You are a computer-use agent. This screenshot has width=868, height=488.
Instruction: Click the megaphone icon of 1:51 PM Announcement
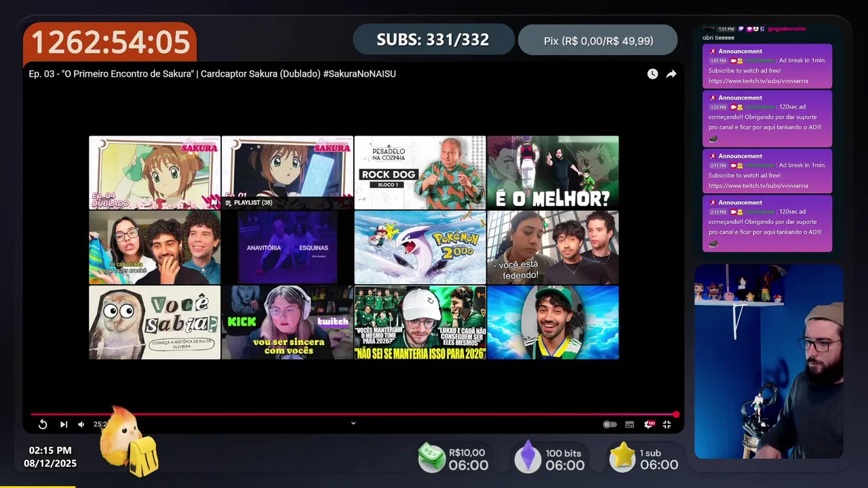pos(713,52)
